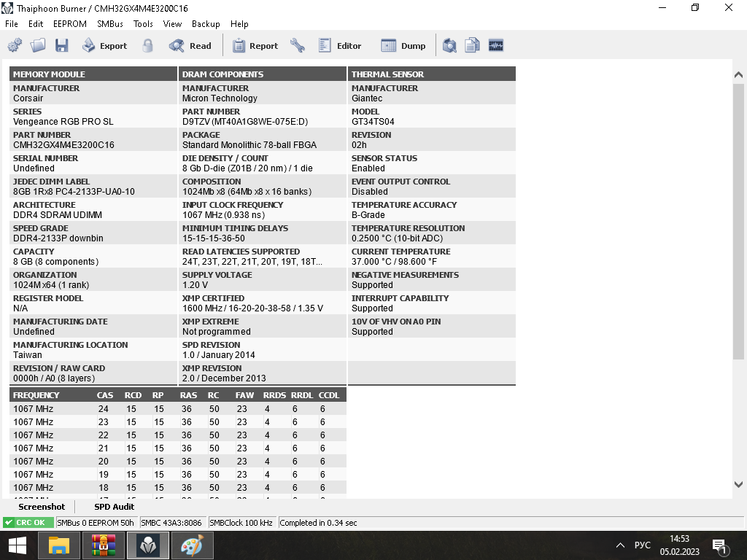Open the Windows Start menu

18,545
